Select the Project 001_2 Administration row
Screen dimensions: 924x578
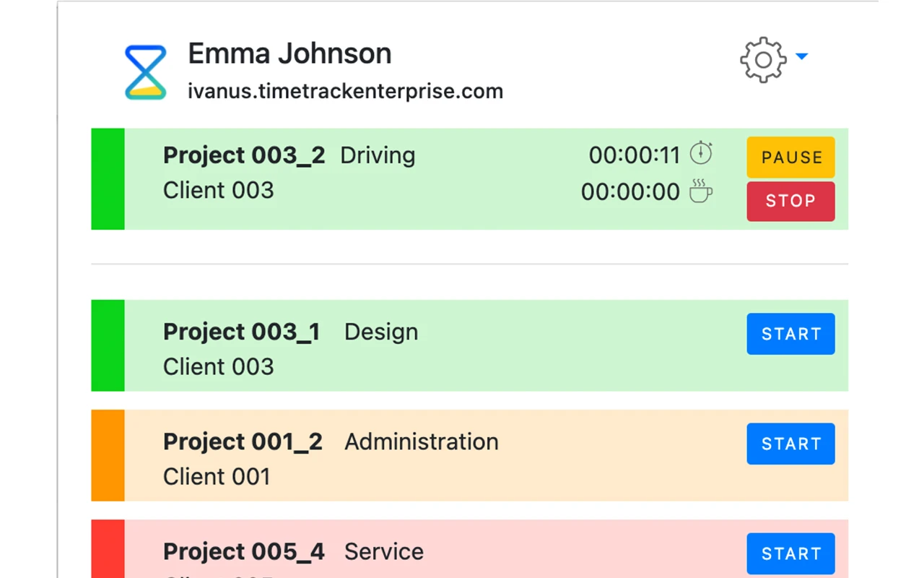433,455
